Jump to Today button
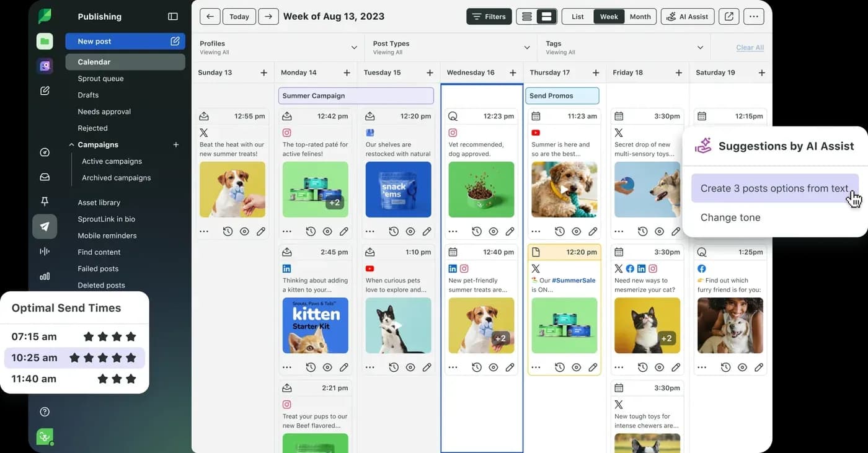 239,17
